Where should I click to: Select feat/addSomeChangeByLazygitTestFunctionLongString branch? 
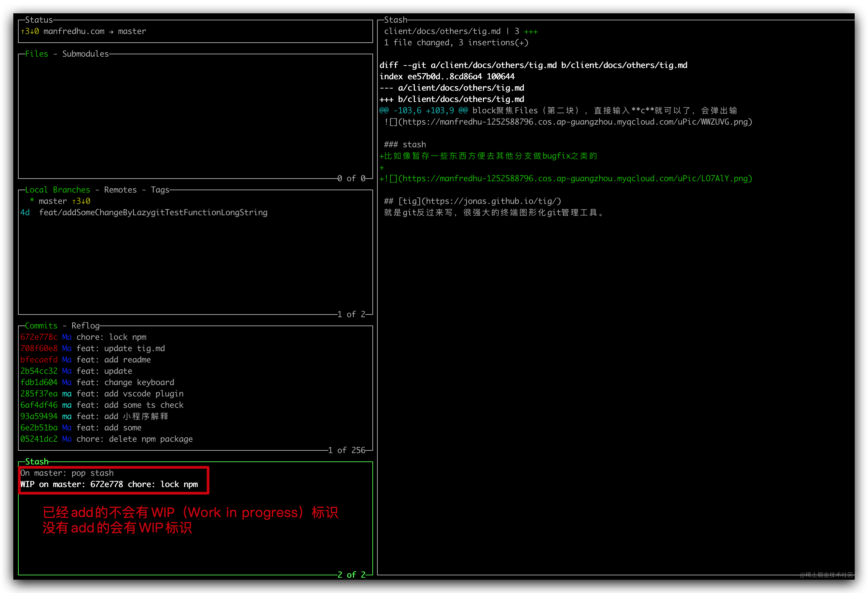[153, 213]
